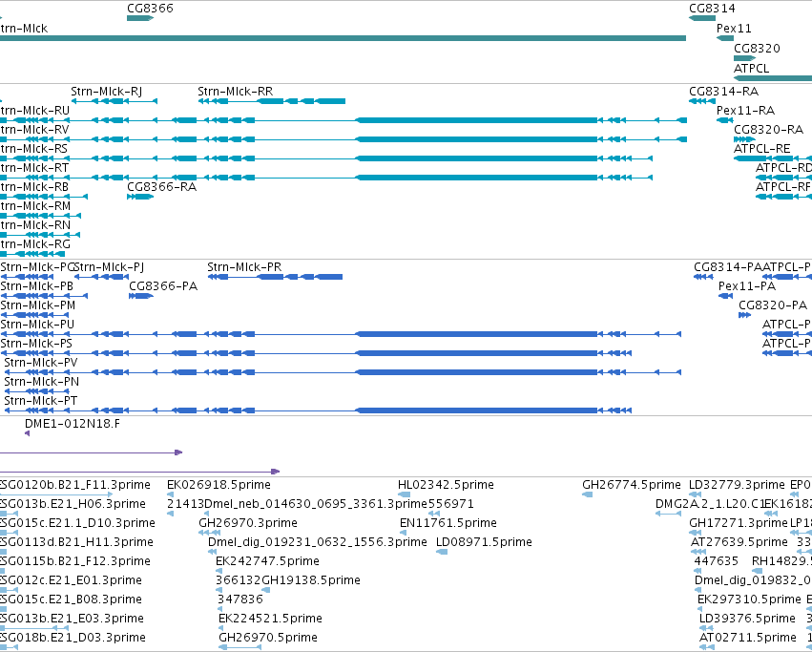Click the trn-Mlck-RV transcript label
The image size is (812, 652).
(34, 130)
